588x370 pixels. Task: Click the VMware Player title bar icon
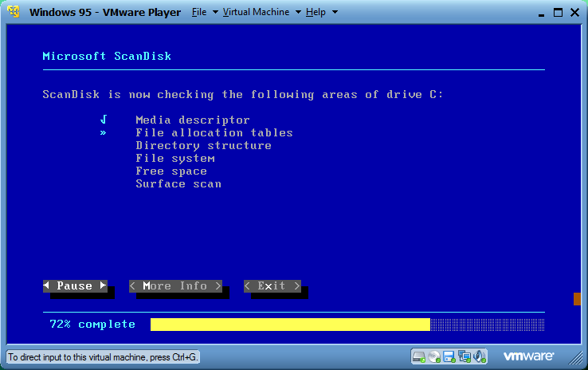click(x=14, y=12)
